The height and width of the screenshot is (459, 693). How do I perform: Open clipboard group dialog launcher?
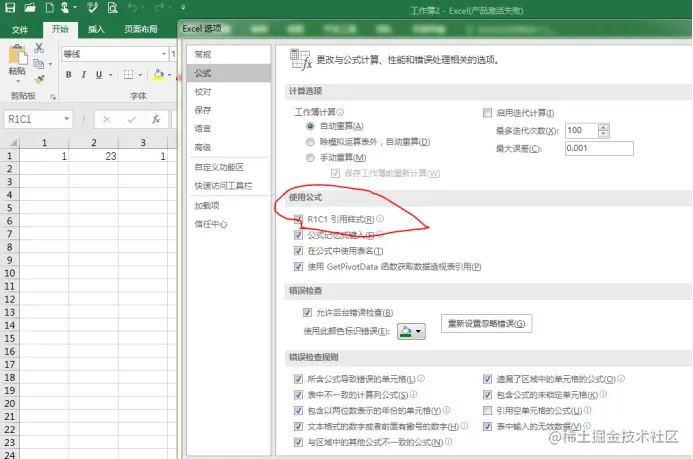pyautogui.click(x=53, y=97)
